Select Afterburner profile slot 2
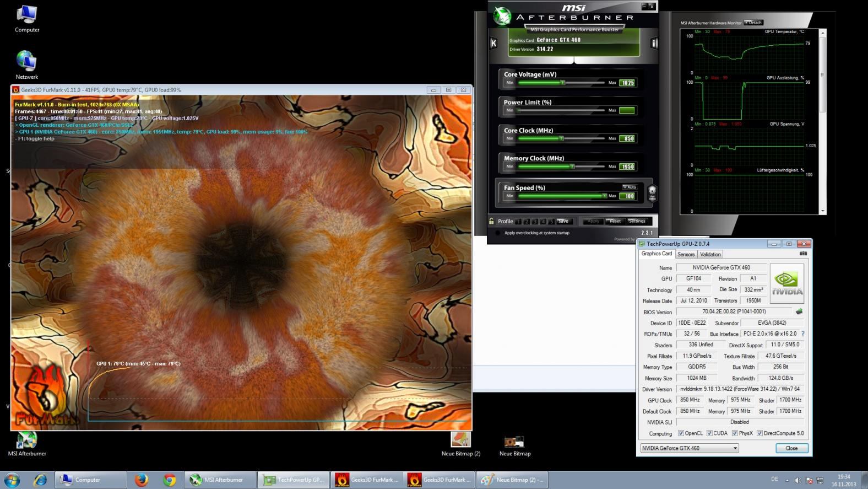The height and width of the screenshot is (489, 868). pos(527,222)
